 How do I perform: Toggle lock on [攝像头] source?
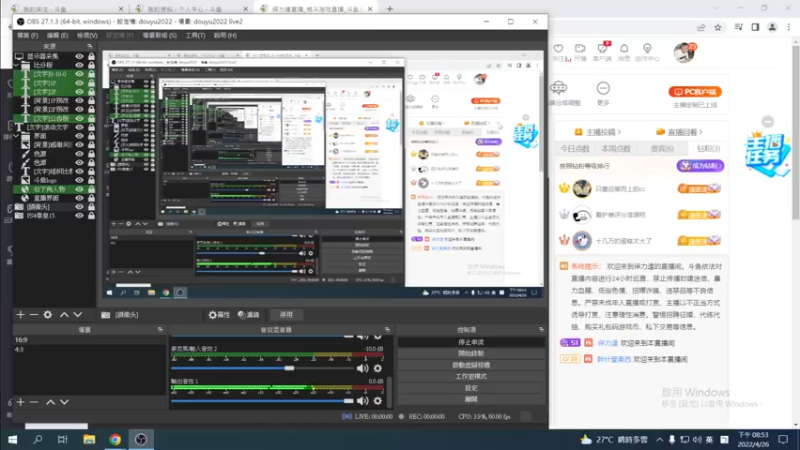pyautogui.click(x=91, y=207)
